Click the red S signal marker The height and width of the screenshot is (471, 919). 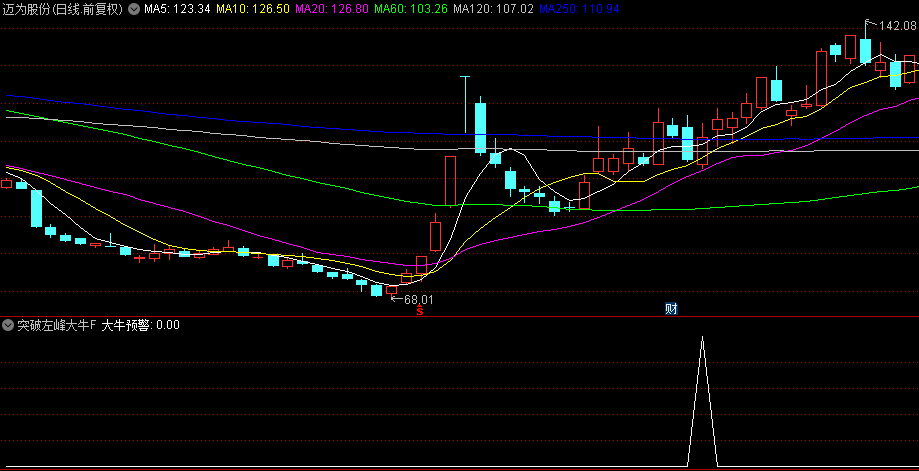pyautogui.click(x=420, y=311)
